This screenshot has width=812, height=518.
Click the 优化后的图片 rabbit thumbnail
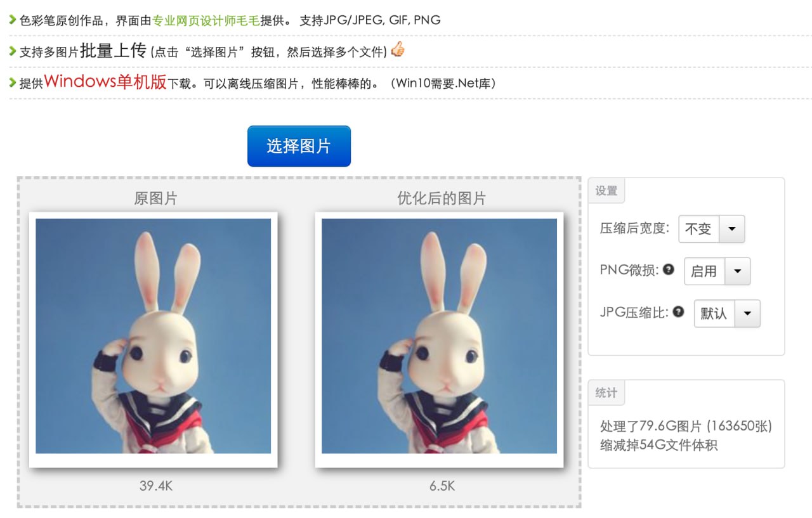(439, 336)
